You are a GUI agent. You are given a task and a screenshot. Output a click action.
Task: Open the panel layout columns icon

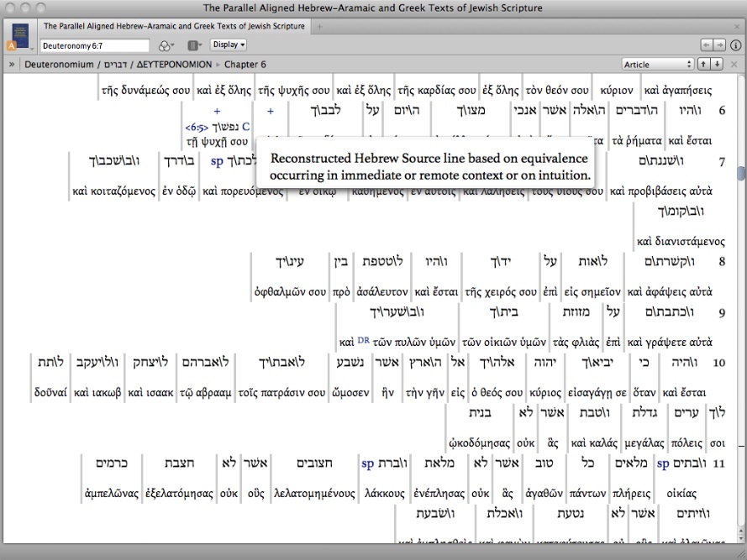pos(194,45)
